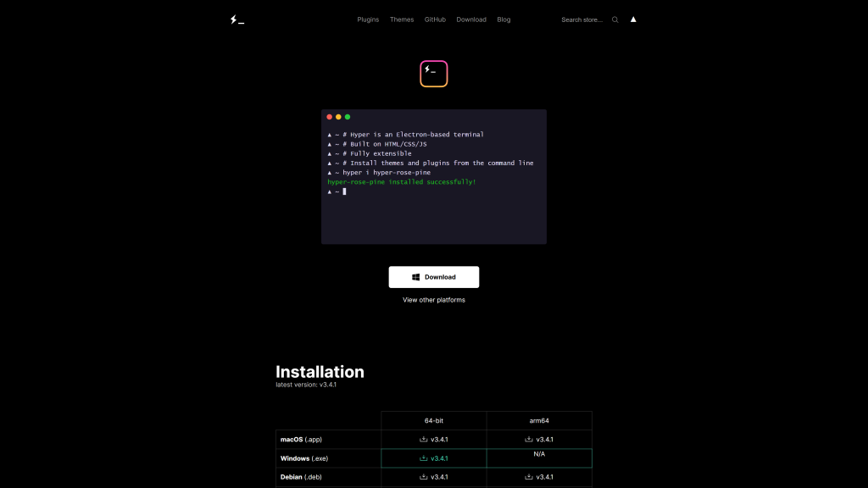Click the Vercel triangle icon in header

point(633,19)
